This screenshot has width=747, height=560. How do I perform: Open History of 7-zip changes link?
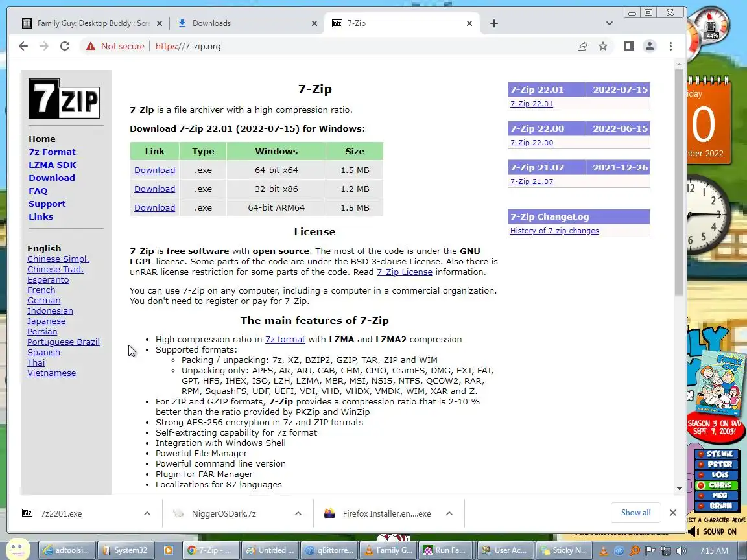tap(554, 231)
